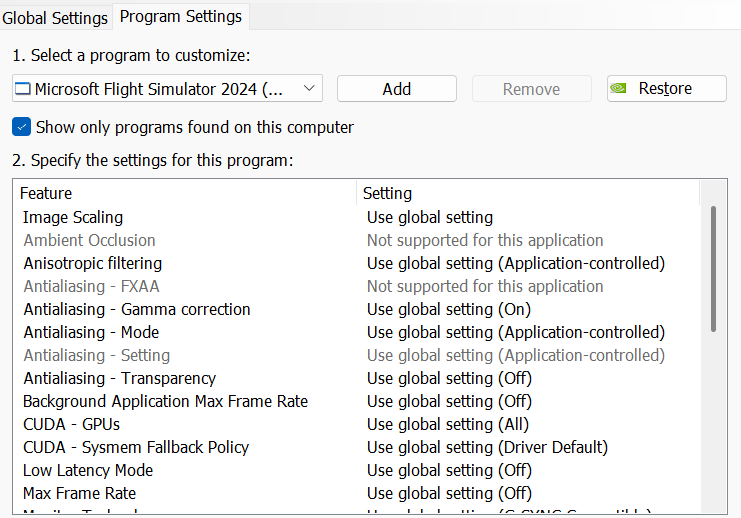Select the Program Settings tab
Screen dimensions: 741x518
(181, 17)
